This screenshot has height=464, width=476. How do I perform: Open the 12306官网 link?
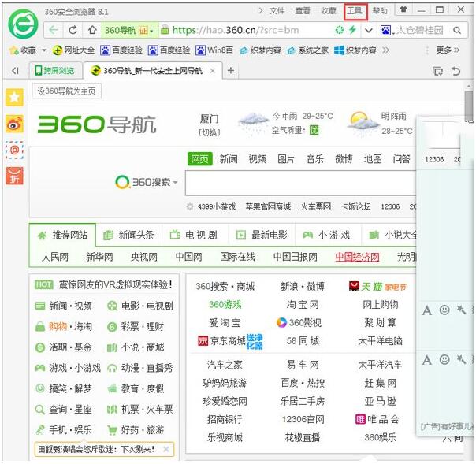click(303, 420)
